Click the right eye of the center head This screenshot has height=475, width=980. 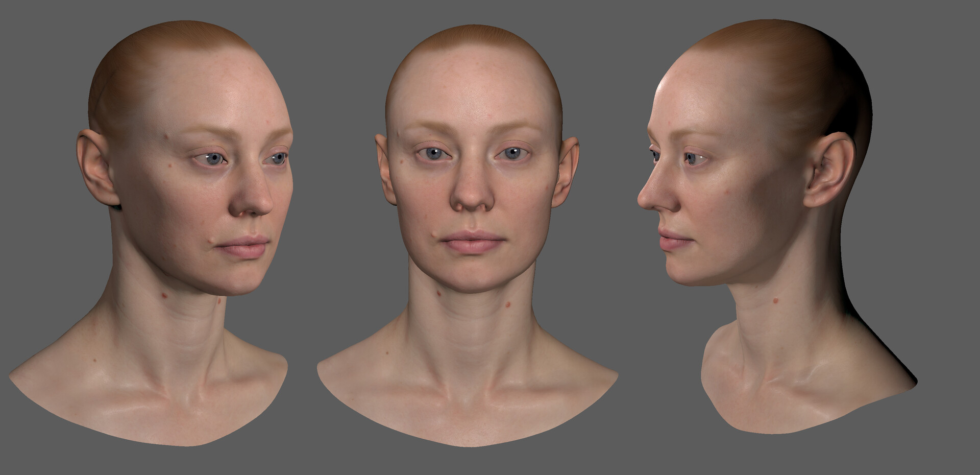pyautogui.click(x=510, y=153)
